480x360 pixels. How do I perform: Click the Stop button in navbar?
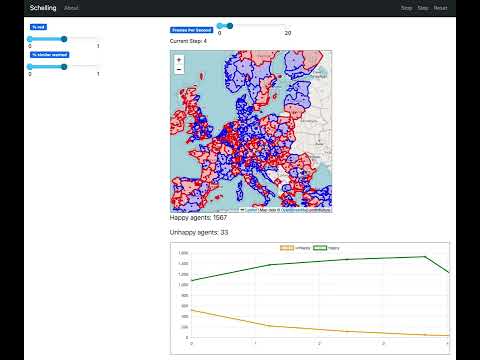click(x=406, y=8)
